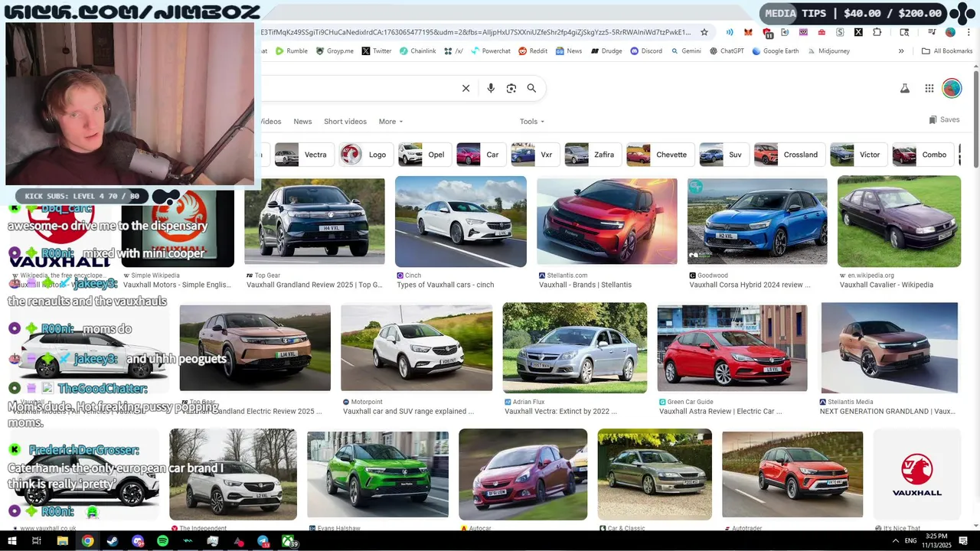This screenshot has width=980, height=551.
Task: Open the Google Earth bookmark
Action: point(776,51)
